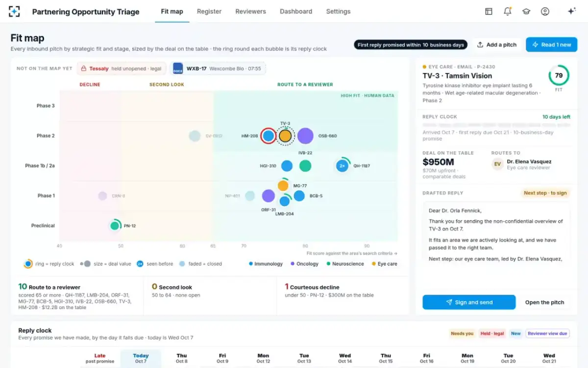This screenshot has height=368, width=588.
Task: Select the OSB-660 purple bubble
Action: [x=305, y=136]
